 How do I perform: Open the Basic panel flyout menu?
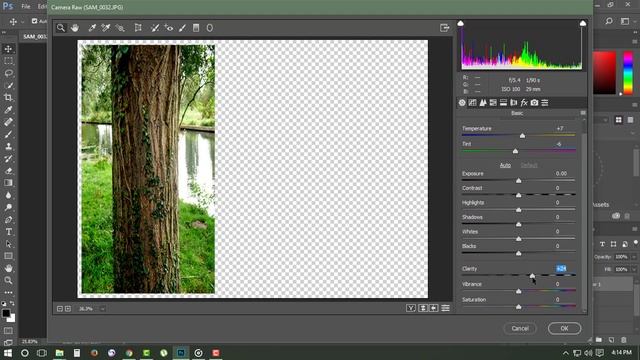point(583,113)
